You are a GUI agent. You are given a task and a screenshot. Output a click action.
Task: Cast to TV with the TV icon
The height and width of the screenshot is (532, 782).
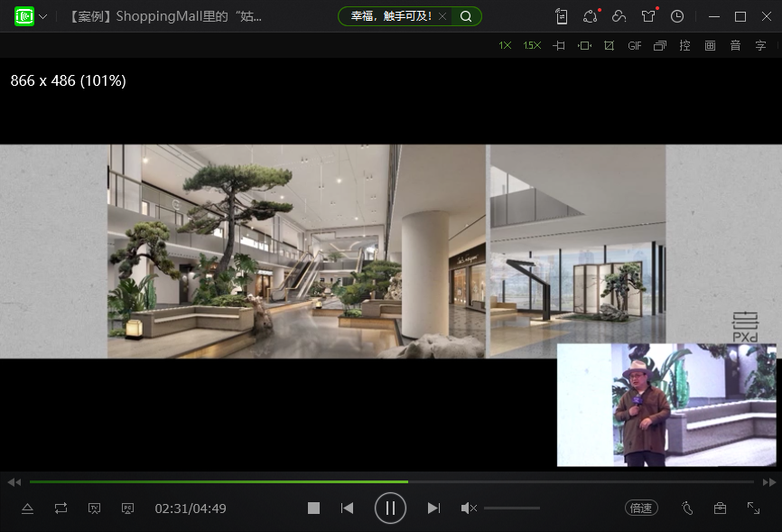pos(94,509)
